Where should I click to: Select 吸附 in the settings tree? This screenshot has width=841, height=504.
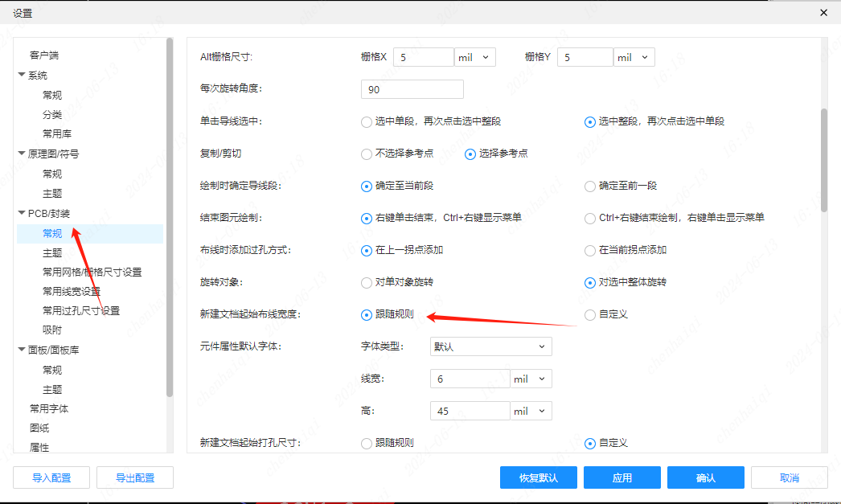tap(52, 330)
